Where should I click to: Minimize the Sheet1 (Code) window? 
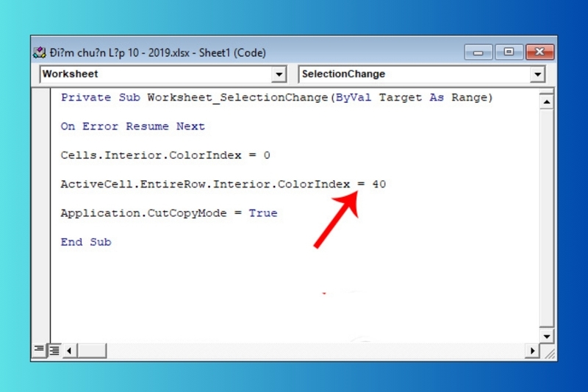click(478, 52)
